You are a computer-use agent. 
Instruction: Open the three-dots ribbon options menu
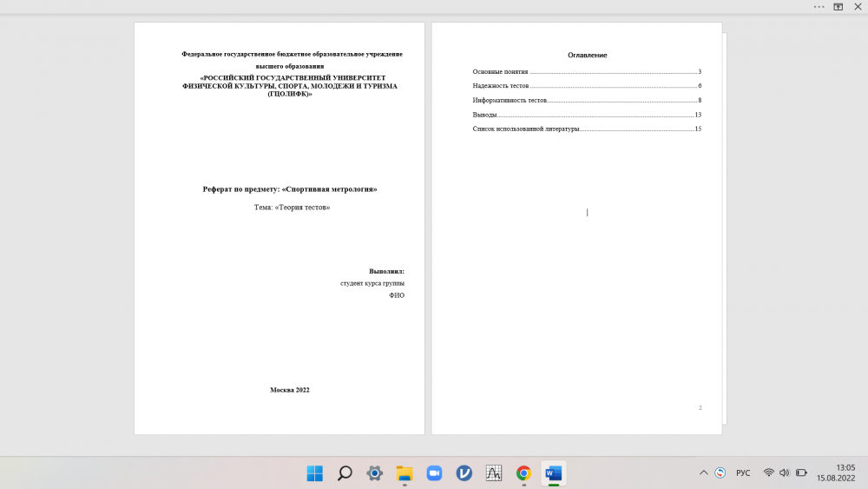819,7
